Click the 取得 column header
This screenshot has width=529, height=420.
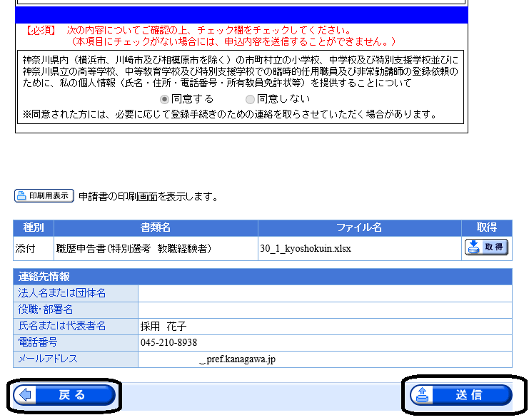[x=486, y=228]
